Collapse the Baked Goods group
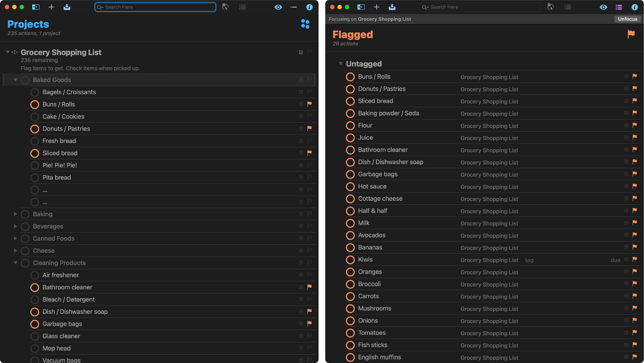This screenshot has width=644, height=363. [15, 80]
